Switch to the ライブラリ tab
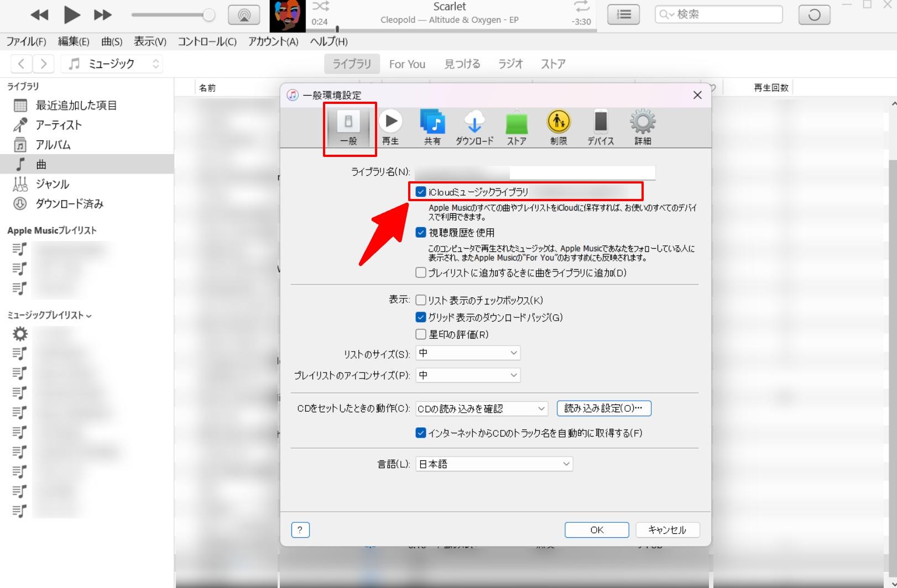Screen dimensions: 897x588 [x=352, y=64]
